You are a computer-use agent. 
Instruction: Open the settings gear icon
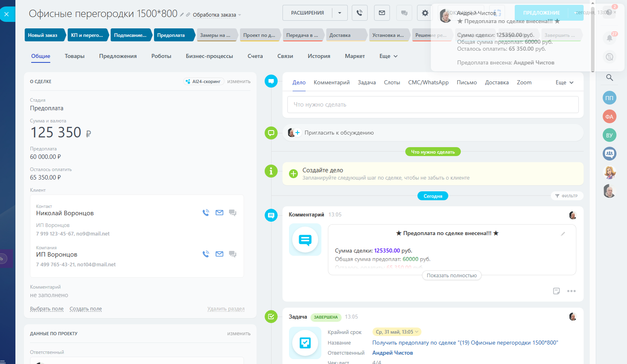425,13
